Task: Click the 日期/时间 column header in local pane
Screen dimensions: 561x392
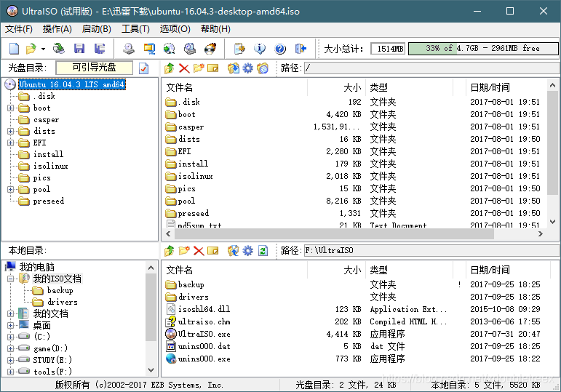Action: pyautogui.click(x=506, y=270)
